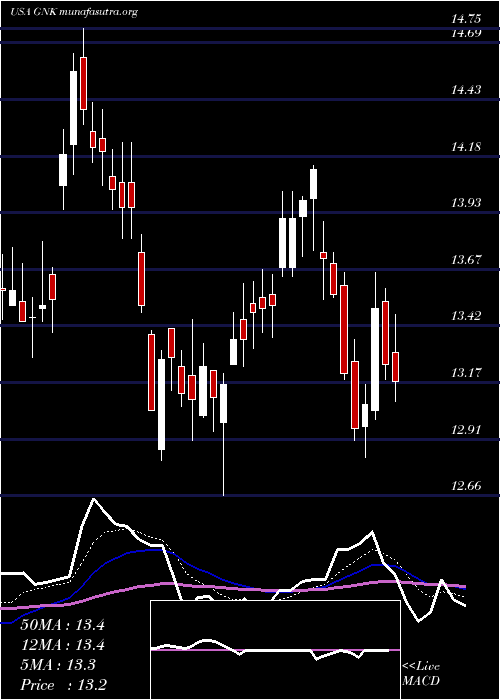The image size is (500, 700).
Task: Click the 13.93 price level label
Action: (466, 203)
